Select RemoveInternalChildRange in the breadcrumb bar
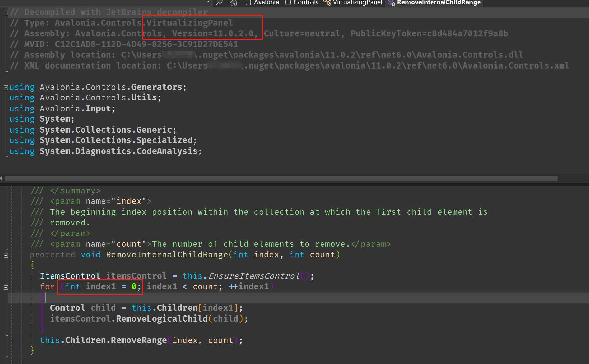The image size is (589, 364). pyautogui.click(x=438, y=3)
